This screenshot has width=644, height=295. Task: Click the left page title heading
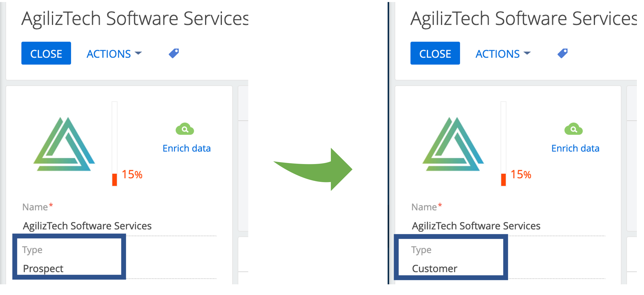pos(135,19)
